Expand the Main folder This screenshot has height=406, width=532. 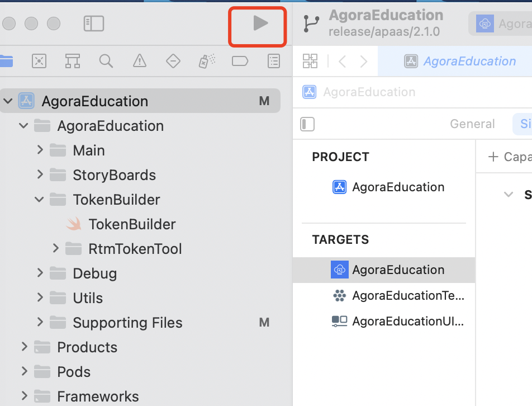point(40,150)
